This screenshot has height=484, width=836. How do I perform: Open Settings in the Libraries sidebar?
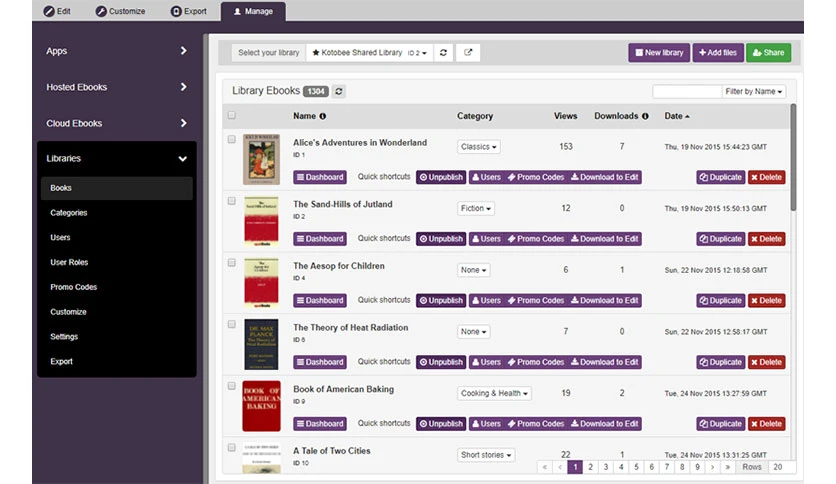(x=117, y=336)
